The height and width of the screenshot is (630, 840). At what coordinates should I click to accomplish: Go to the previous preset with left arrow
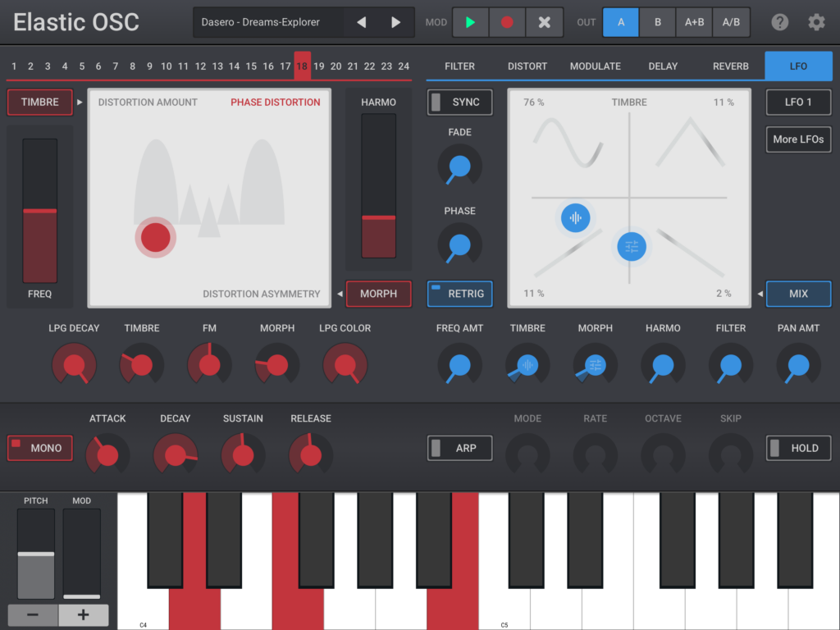tap(362, 22)
